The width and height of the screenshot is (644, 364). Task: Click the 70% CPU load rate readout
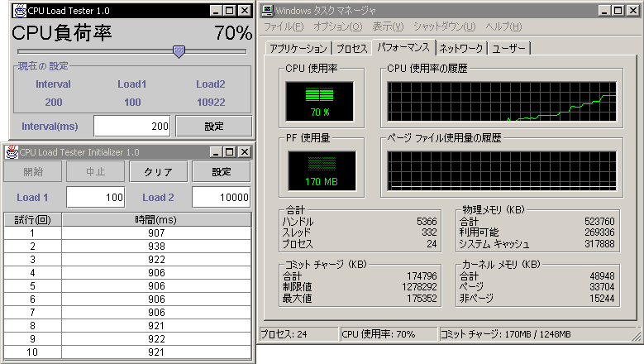[x=233, y=33]
